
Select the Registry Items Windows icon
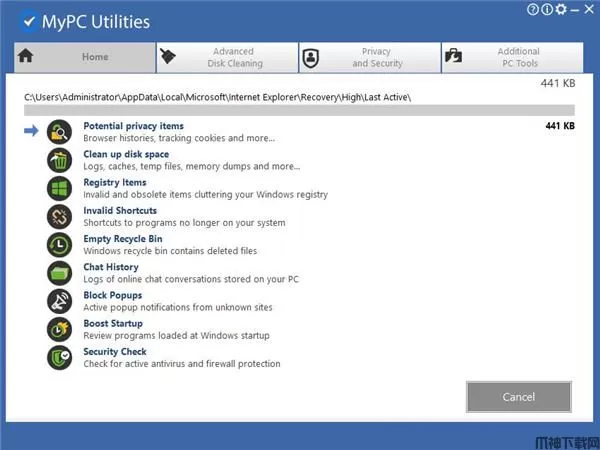click(x=59, y=189)
